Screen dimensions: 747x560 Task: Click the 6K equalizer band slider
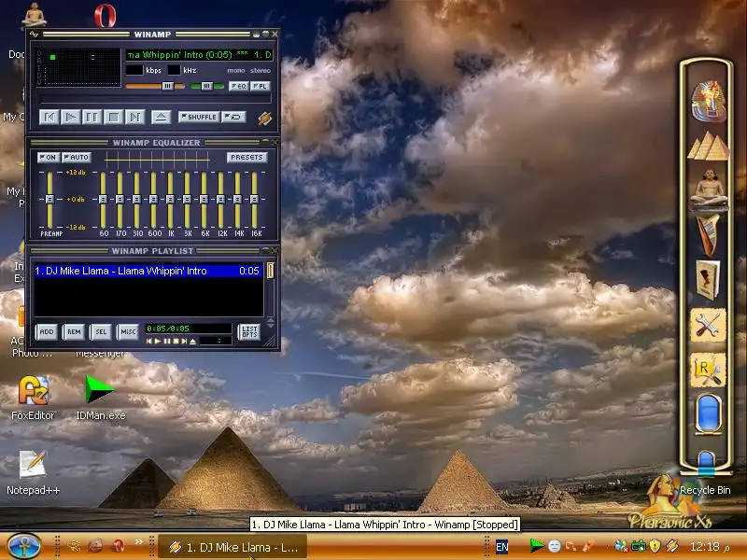[204, 200]
